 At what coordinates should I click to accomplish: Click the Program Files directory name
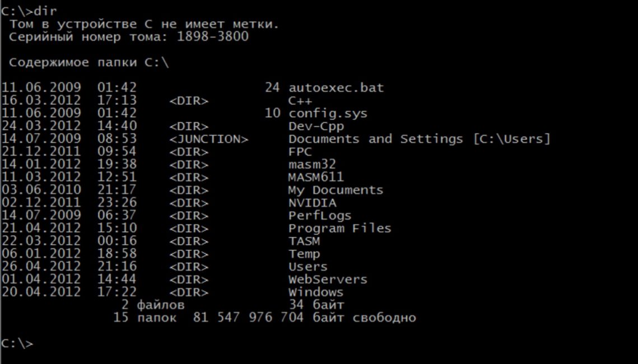coord(340,228)
